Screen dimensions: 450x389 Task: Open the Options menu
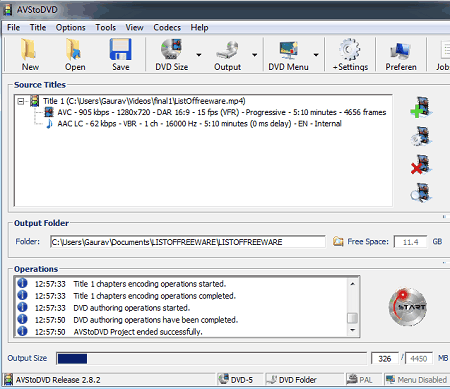pos(70,27)
